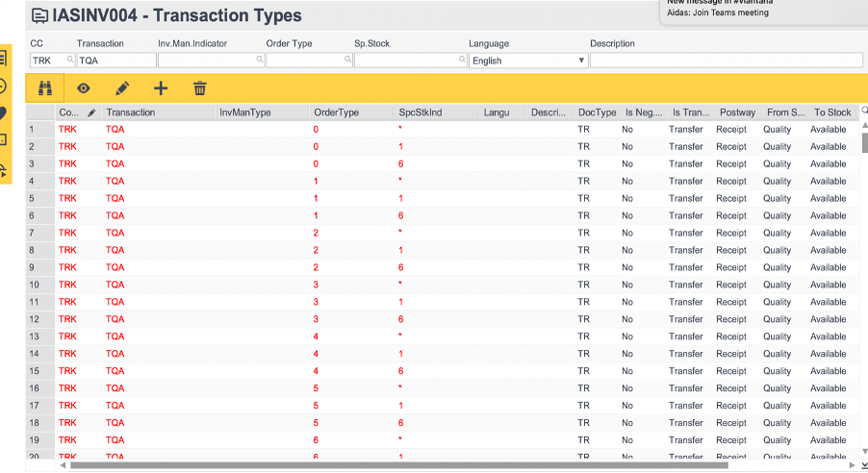Click the Transaction column header
This screenshot has height=473, width=868.
point(131,112)
